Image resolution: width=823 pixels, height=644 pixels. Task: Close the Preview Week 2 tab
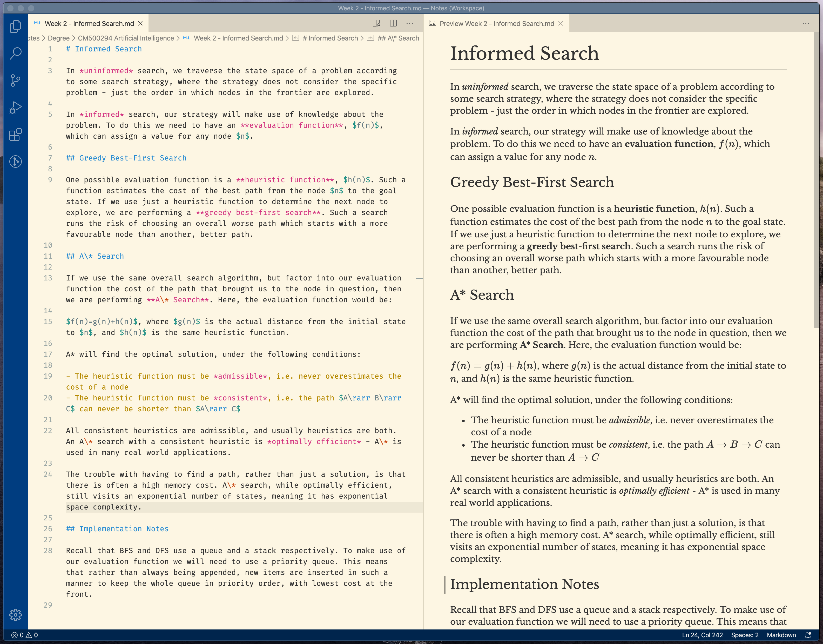tap(561, 23)
